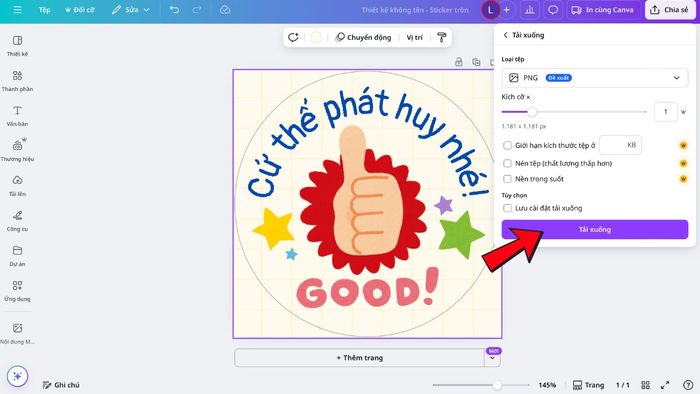Open the hamburger main menu
Image resolution: width=700 pixels, height=394 pixels.
point(17,9)
